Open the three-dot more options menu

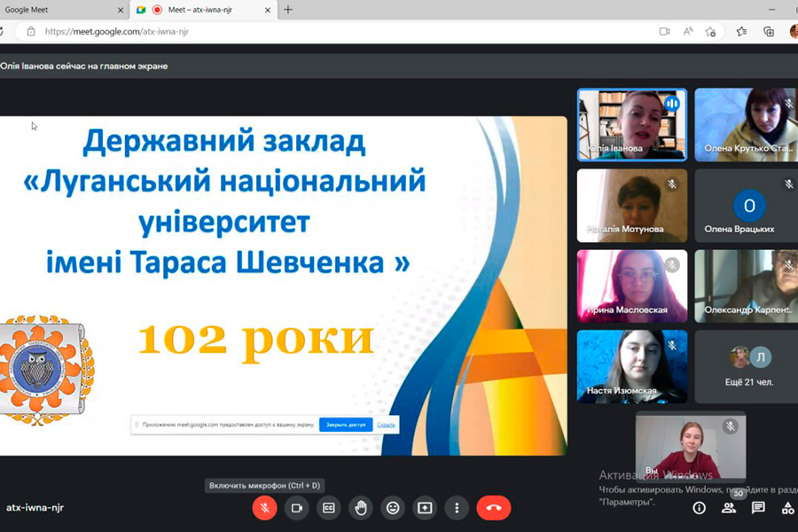coord(457,507)
